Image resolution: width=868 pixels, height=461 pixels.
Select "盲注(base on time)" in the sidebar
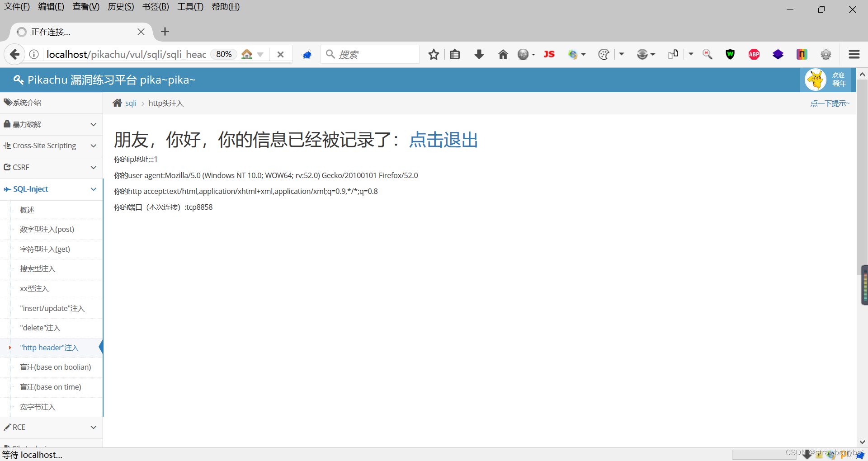50,387
